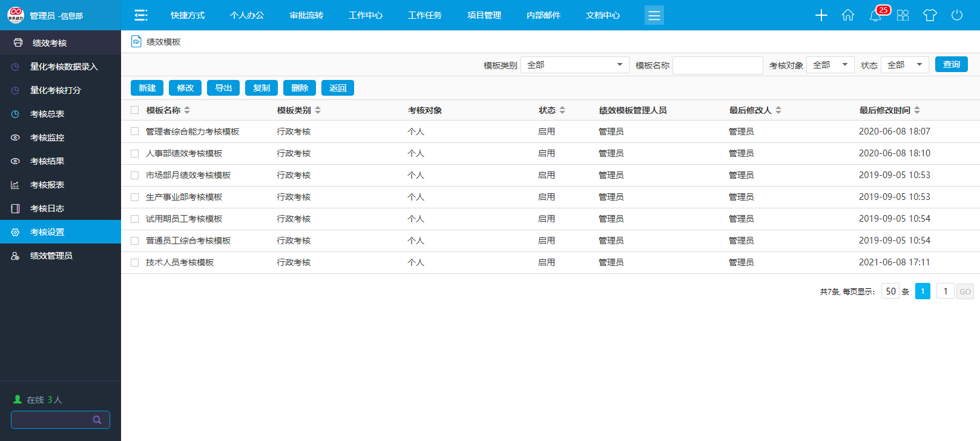980x441 pixels.
Task: Click the plus icon in top bar
Action: pos(821,15)
